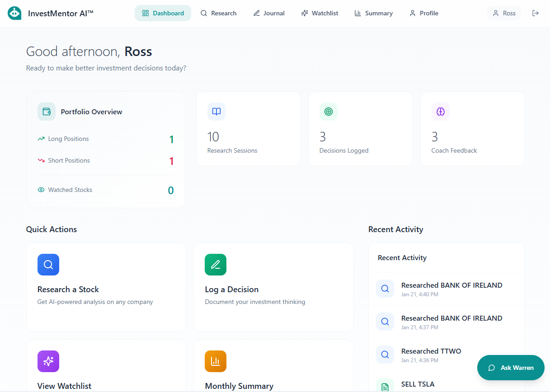Click search icon beside the 4:37 PM activity
The image size is (550, 392).
tap(385, 322)
